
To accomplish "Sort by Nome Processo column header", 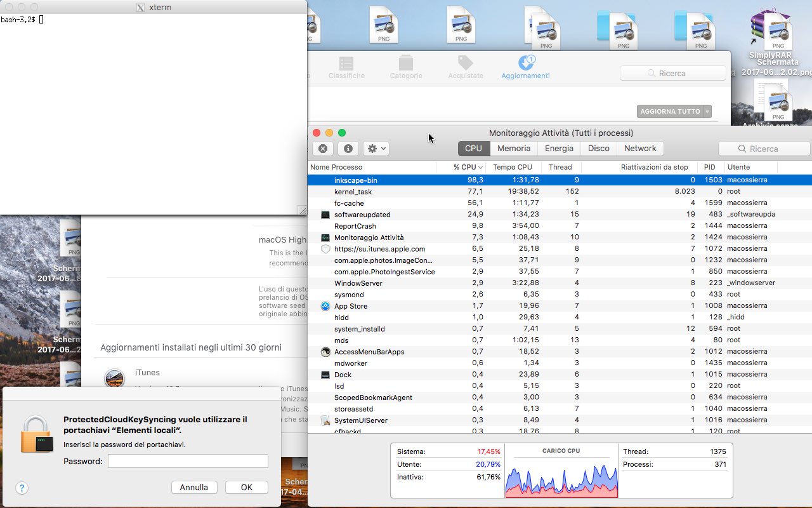I will [372, 167].
